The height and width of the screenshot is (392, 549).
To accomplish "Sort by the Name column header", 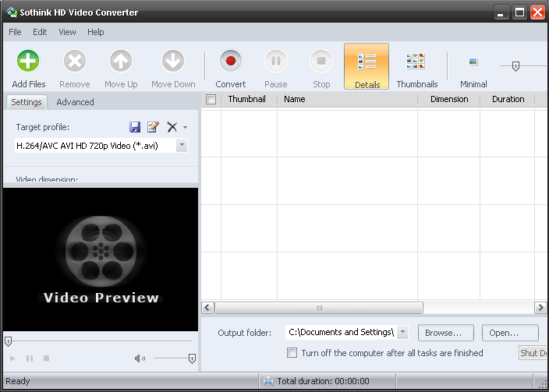I will click(x=347, y=100).
